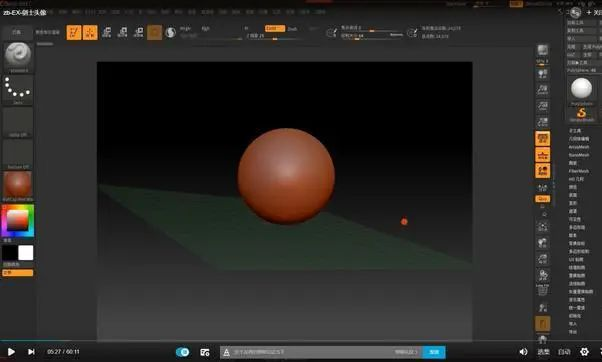This screenshot has width=602, height=362.
Task: Select the white main color swatch
Action: tap(26, 253)
